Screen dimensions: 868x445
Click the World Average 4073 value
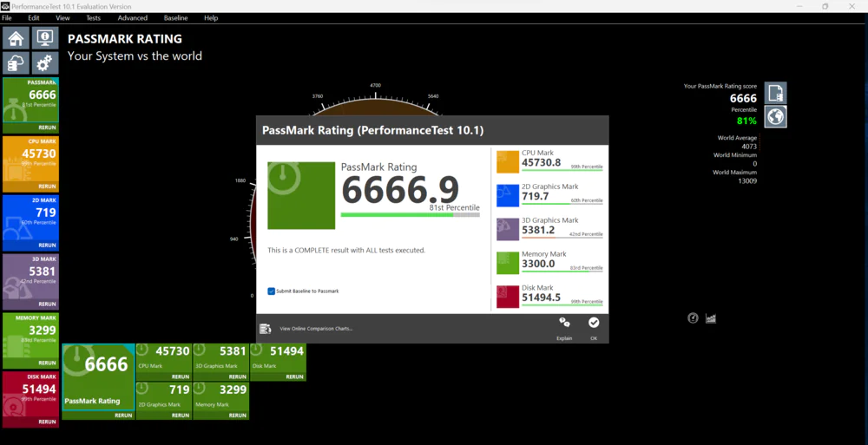pyautogui.click(x=749, y=147)
